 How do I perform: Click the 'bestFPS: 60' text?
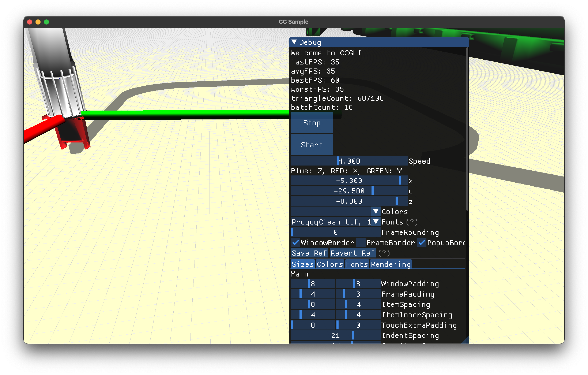[x=315, y=80]
